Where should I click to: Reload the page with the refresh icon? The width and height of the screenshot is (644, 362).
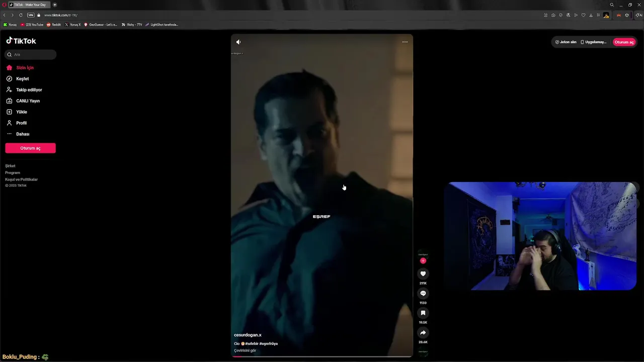click(21, 15)
